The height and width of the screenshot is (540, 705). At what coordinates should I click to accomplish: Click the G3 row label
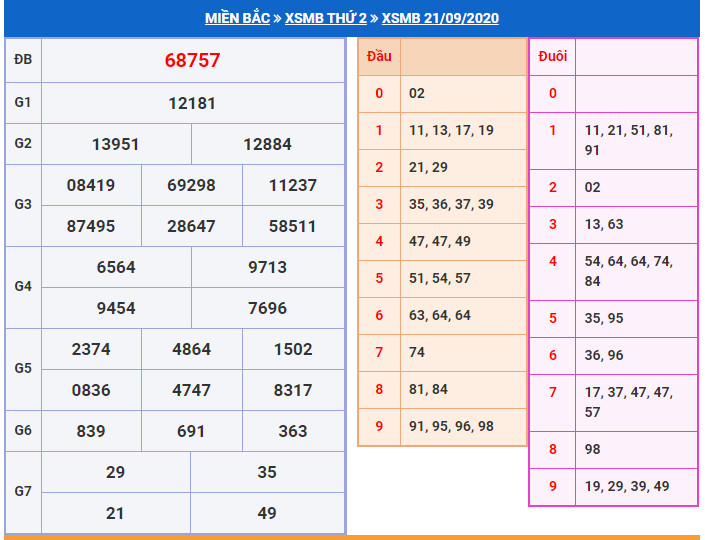coord(23,204)
